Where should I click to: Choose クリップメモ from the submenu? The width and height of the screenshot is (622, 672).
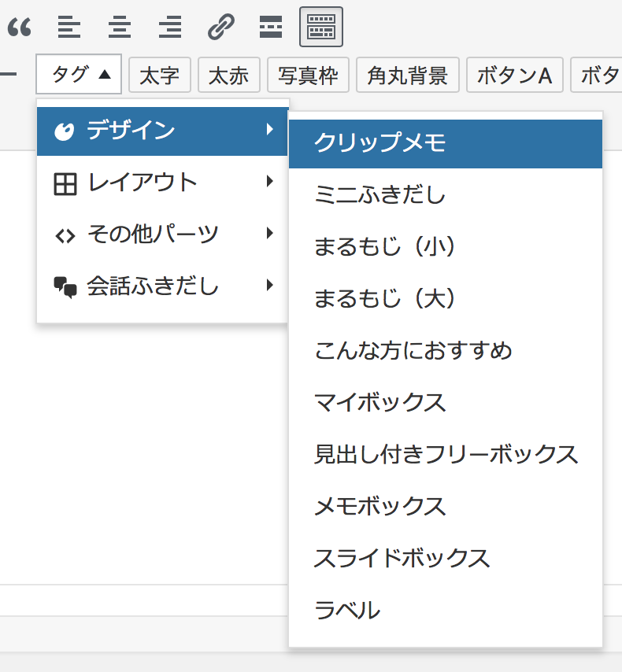(446, 143)
